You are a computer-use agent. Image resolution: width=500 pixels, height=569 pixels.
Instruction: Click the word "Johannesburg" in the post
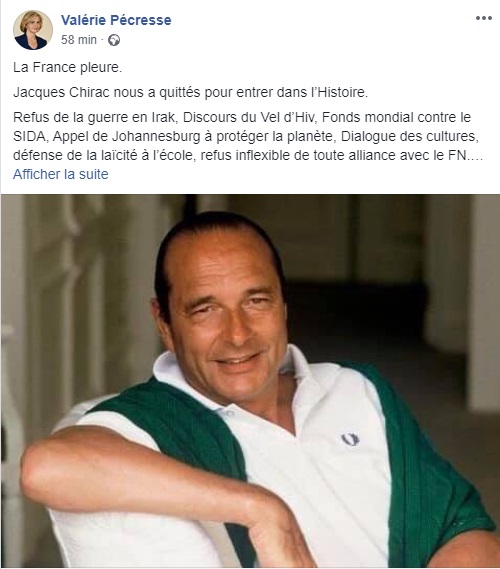click(156, 136)
